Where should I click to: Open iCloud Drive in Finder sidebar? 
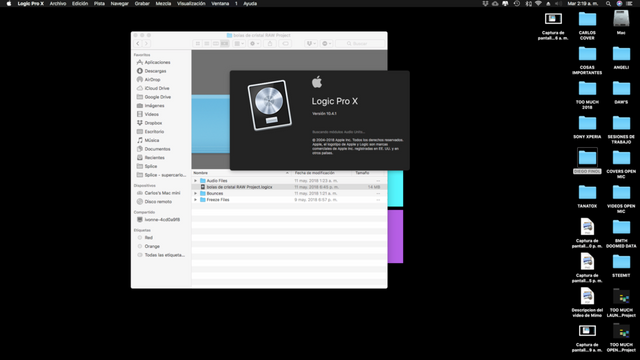(157, 88)
